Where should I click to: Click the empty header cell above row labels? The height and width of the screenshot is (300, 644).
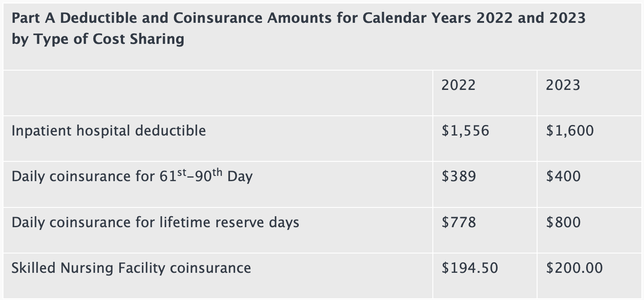click(x=218, y=93)
